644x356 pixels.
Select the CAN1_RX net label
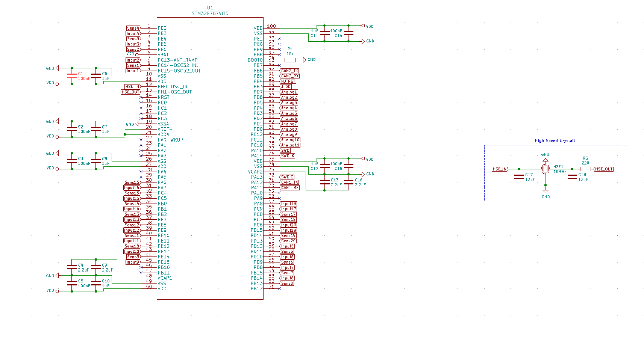click(289, 187)
